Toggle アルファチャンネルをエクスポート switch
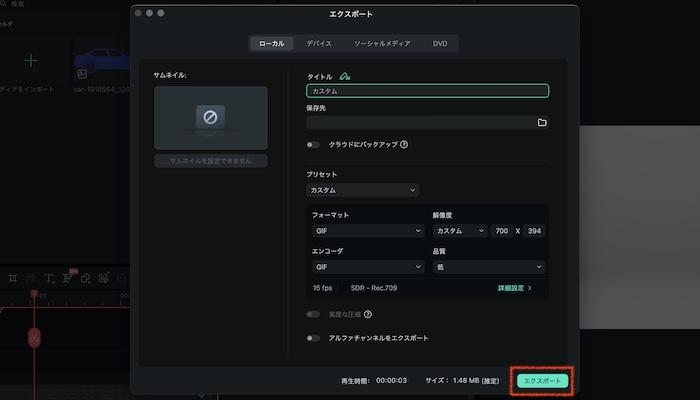This screenshot has height=400, width=700. pyautogui.click(x=313, y=338)
